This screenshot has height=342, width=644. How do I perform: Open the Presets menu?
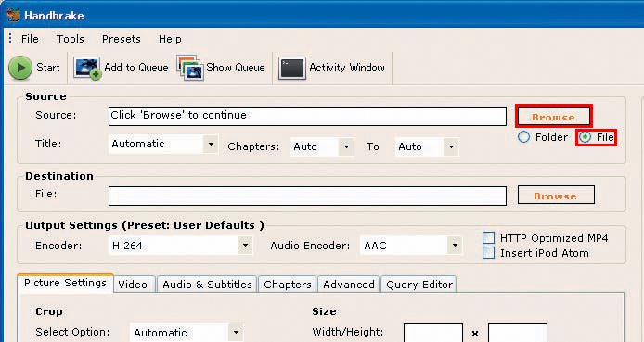tap(122, 39)
